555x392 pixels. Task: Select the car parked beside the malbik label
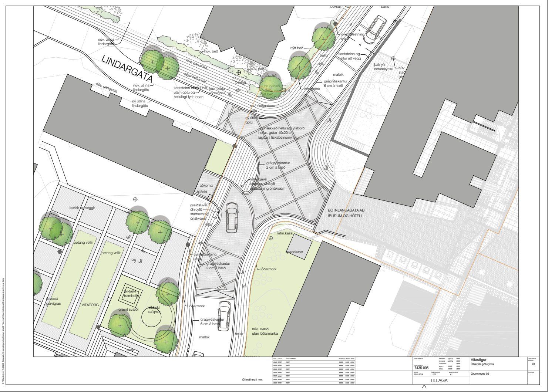[224, 315]
